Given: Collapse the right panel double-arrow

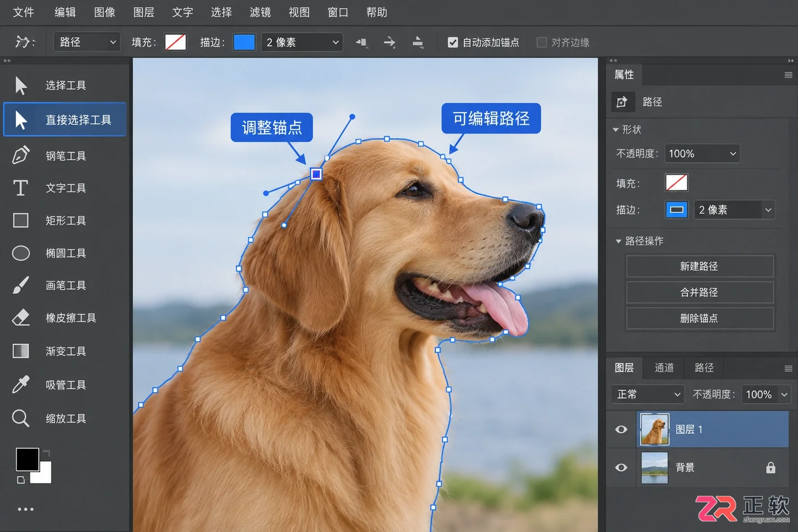Looking at the screenshot, I should click(791, 61).
